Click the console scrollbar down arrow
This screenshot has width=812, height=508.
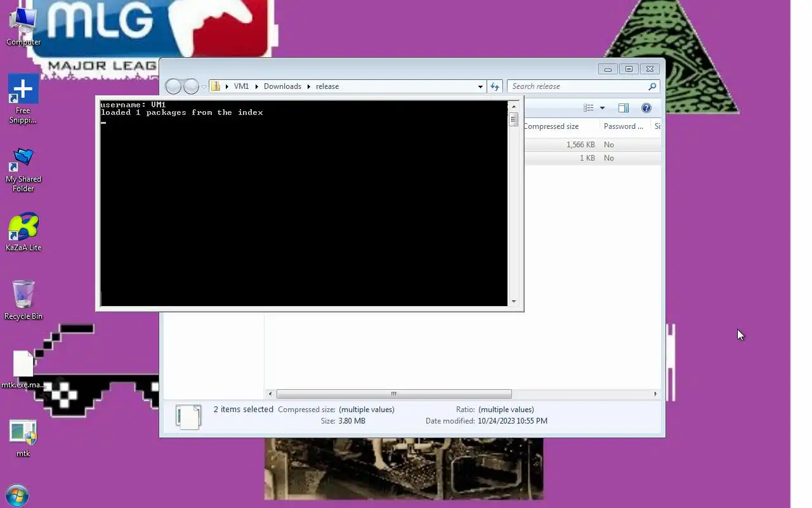514,302
